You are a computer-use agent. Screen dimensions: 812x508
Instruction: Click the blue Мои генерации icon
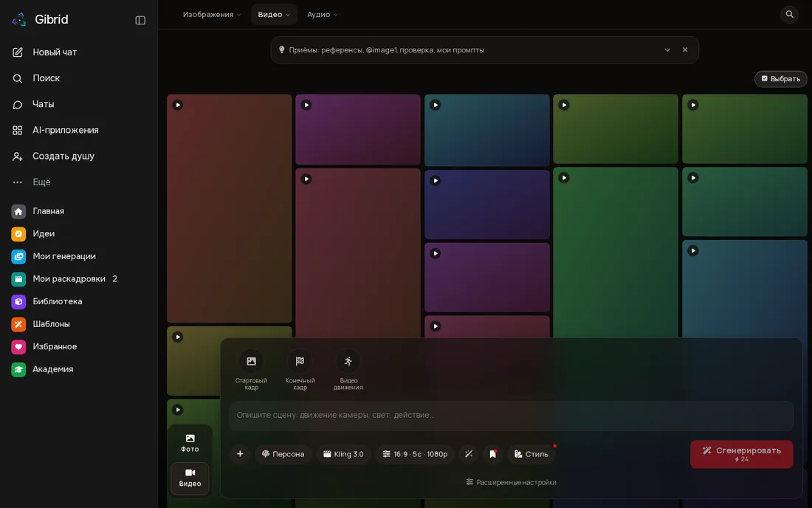pyautogui.click(x=18, y=256)
